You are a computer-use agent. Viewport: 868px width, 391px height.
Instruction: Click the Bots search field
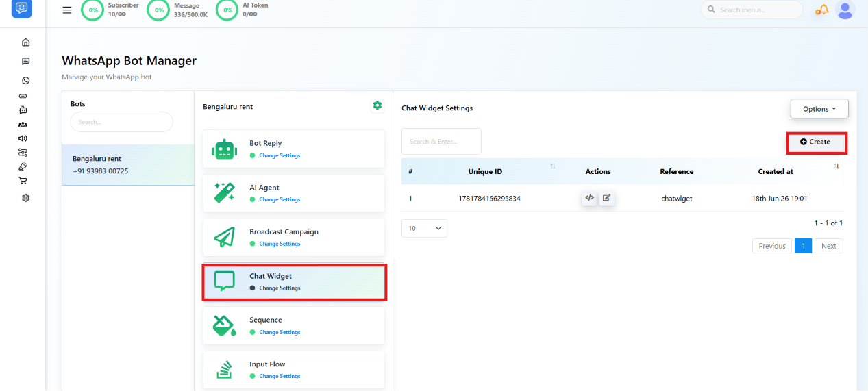(x=122, y=122)
